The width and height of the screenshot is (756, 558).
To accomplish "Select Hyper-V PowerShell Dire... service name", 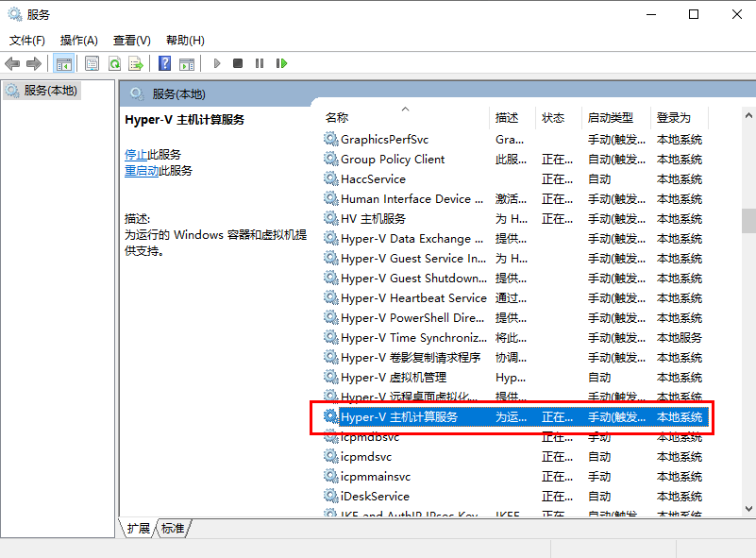I will [412, 318].
